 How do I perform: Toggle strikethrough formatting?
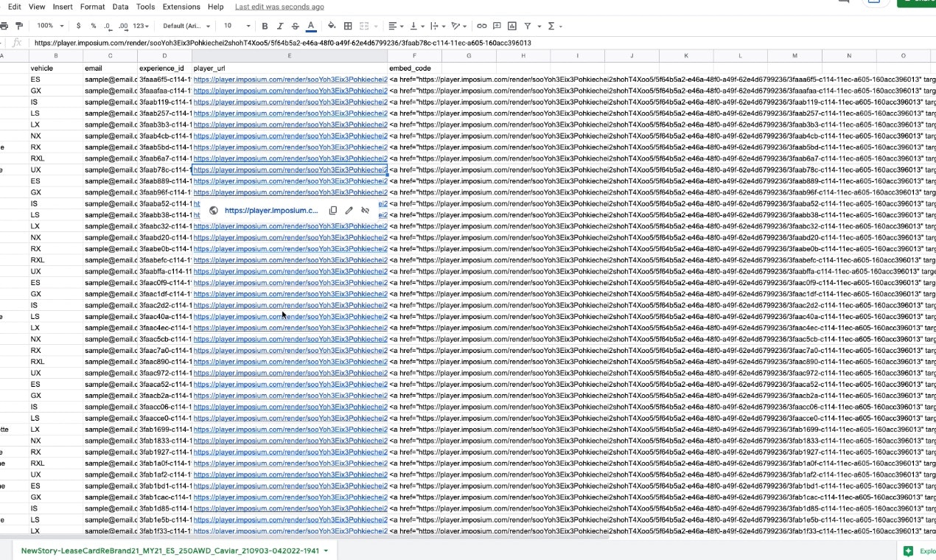(295, 26)
